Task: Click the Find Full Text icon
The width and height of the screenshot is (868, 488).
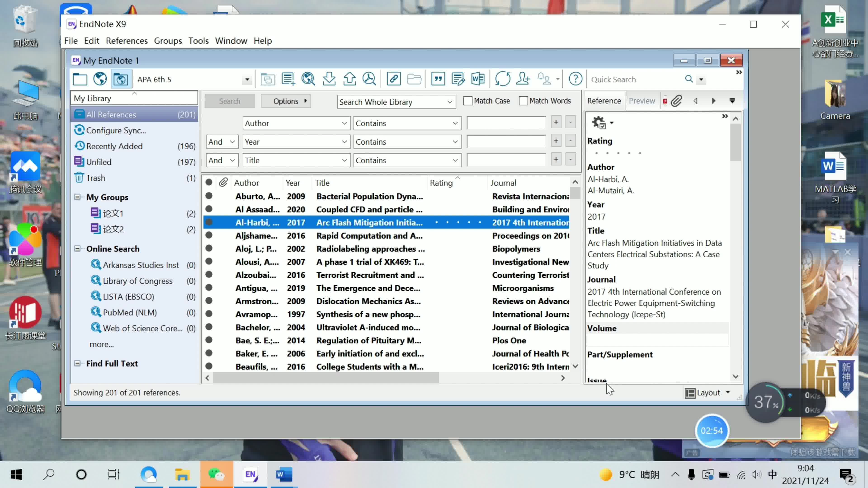Action: (x=369, y=79)
